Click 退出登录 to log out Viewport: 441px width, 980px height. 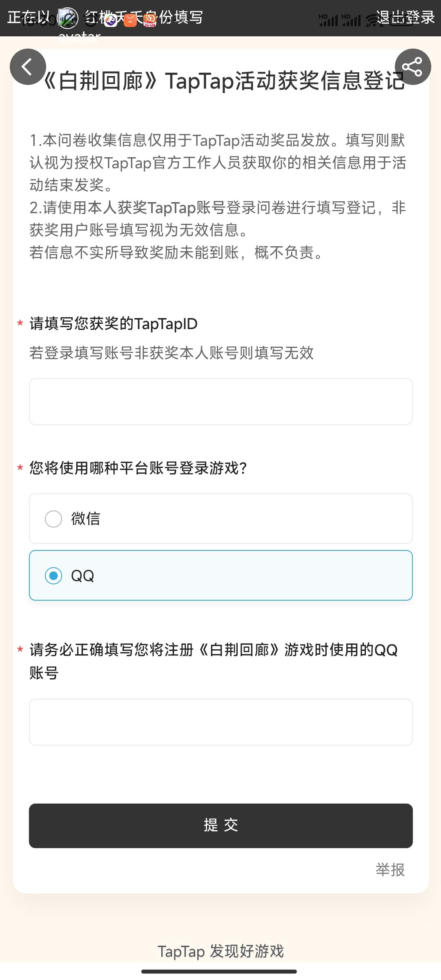coord(405,17)
